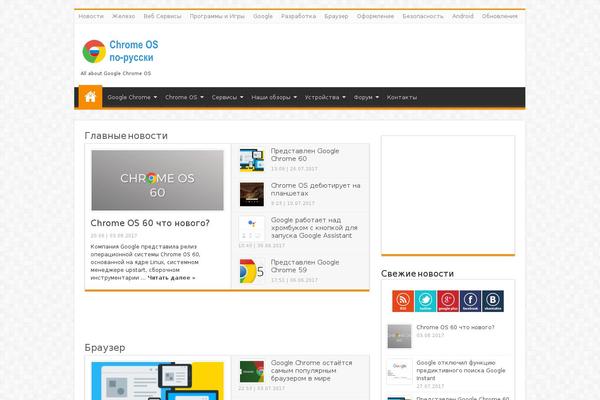The image size is (600, 400).
Task: Expand the Google Chrome nav dropdown
Action: (x=132, y=97)
